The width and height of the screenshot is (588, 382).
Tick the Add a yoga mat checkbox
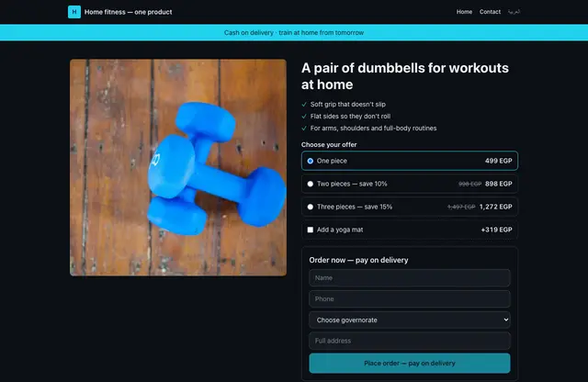311,230
